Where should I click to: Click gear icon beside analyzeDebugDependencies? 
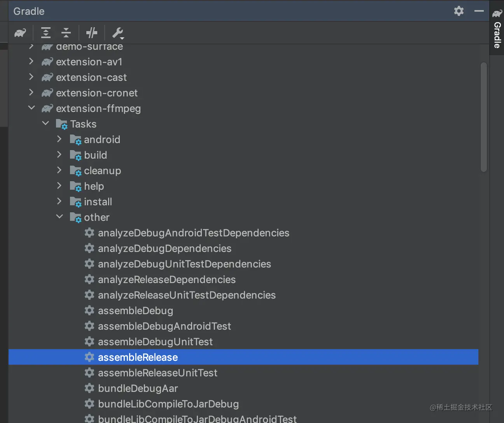tap(89, 248)
